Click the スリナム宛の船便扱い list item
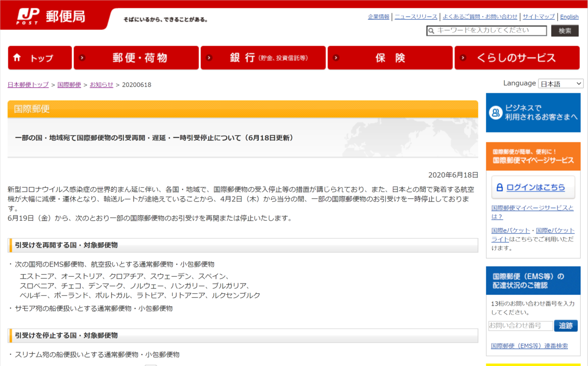The width and height of the screenshot is (588, 366). pyautogui.click(x=97, y=354)
